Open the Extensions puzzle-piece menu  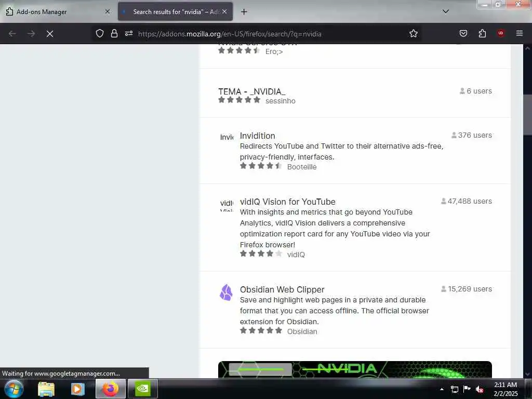[482, 33]
